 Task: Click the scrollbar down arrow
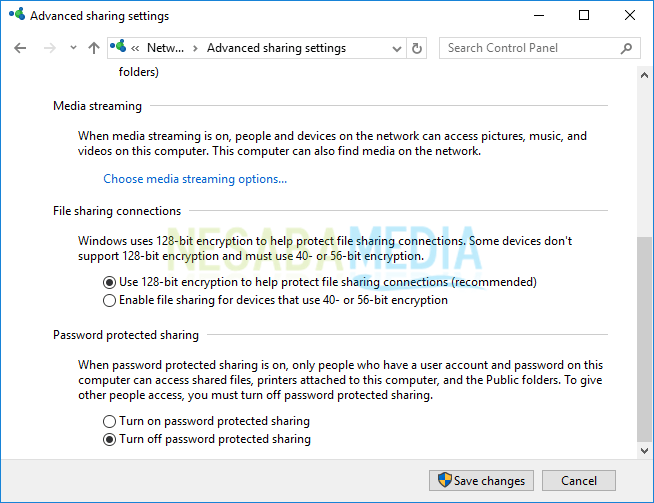644,451
